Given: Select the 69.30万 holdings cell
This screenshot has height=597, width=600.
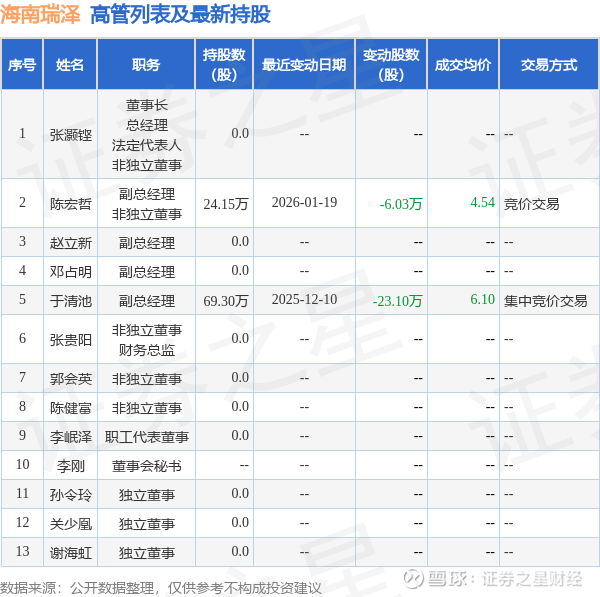Looking at the screenshot, I should click(225, 300).
